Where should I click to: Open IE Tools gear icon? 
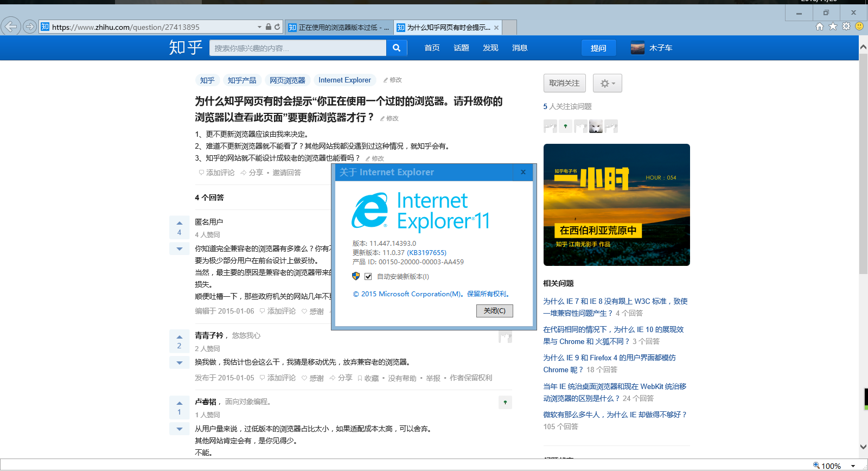tap(846, 26)
